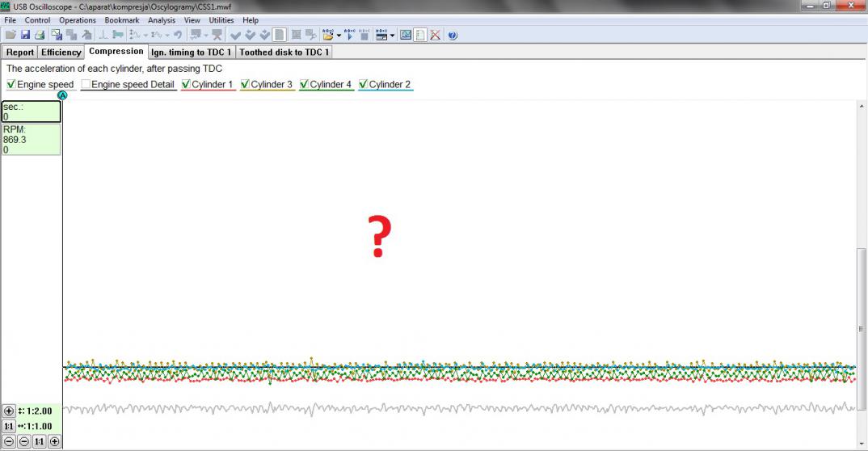This screenshot has height=451, width=868.
Task: Click the red X toolbar icon
Action: (435, 35)
